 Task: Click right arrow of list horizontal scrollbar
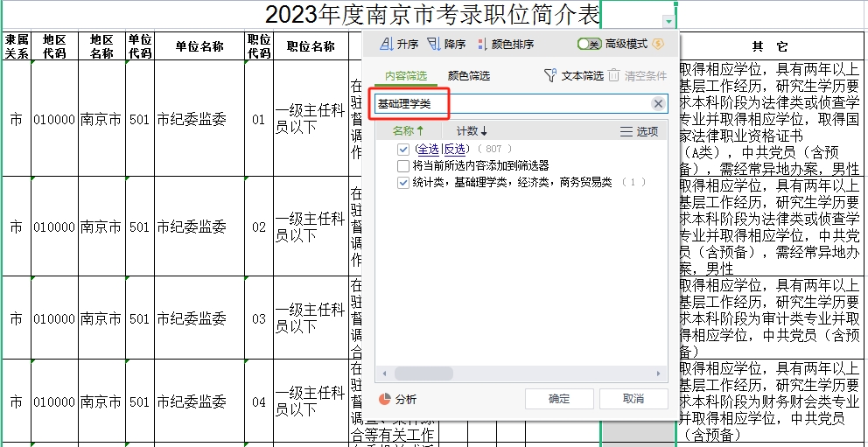click(x=658, y=374)
